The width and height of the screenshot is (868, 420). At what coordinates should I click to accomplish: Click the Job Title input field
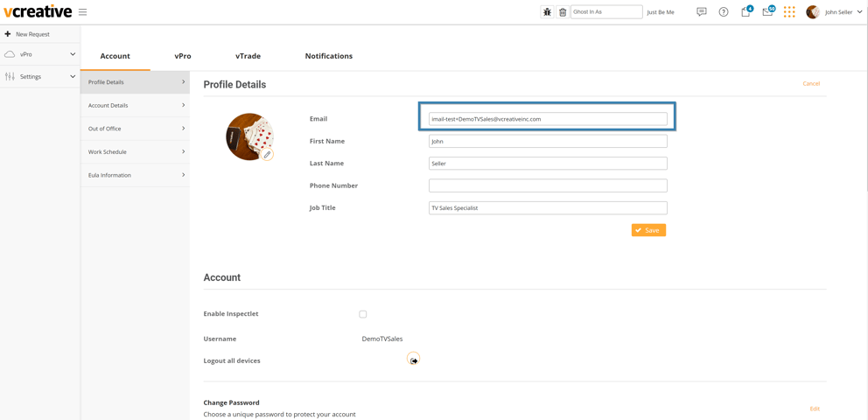pyautogui.click(x=548, y=208)
